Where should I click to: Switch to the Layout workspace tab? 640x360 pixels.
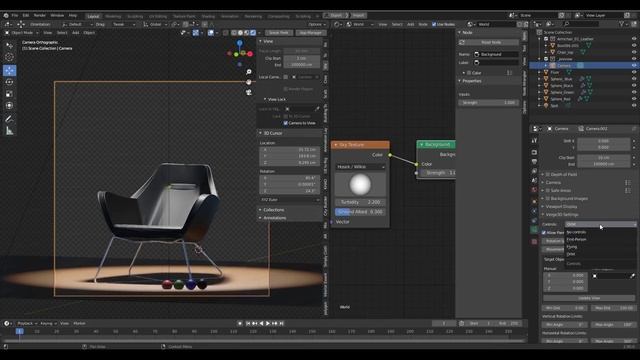tap(93, 16)
